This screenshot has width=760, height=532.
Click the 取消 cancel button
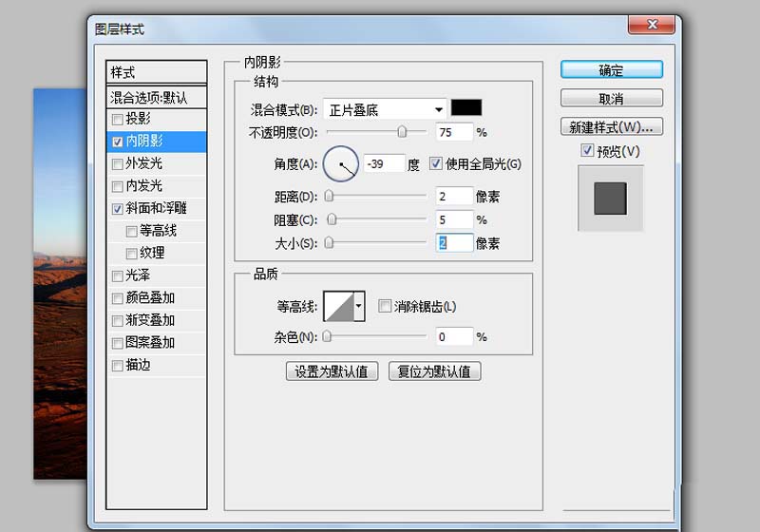[x=611, y=99]
